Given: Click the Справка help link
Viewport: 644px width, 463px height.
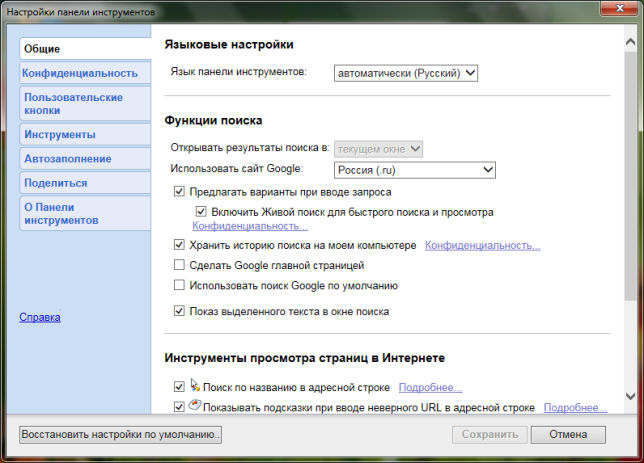Looking at the screenshot, I should tap(40, 318).
